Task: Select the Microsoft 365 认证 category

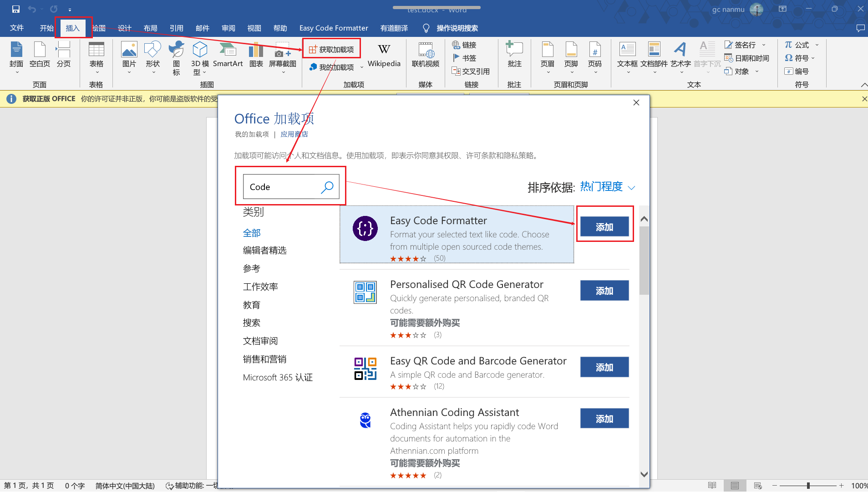Action: [278, 377]
